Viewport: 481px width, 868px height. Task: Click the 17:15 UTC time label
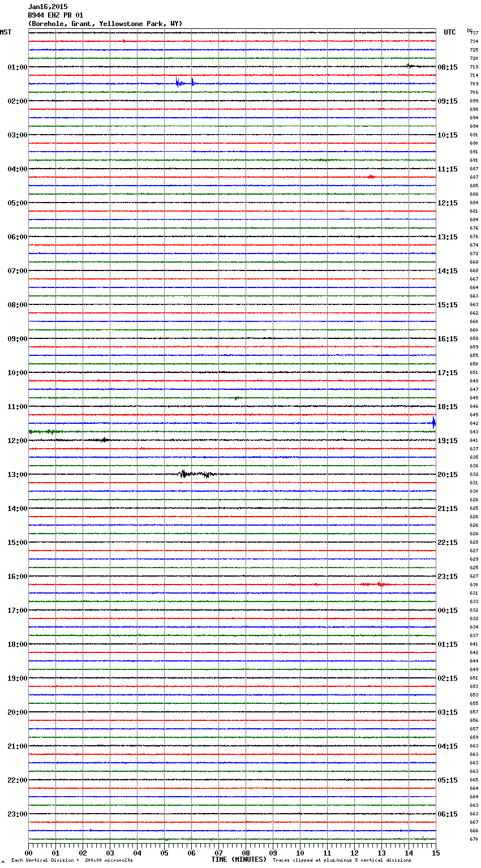coord(448,373)
